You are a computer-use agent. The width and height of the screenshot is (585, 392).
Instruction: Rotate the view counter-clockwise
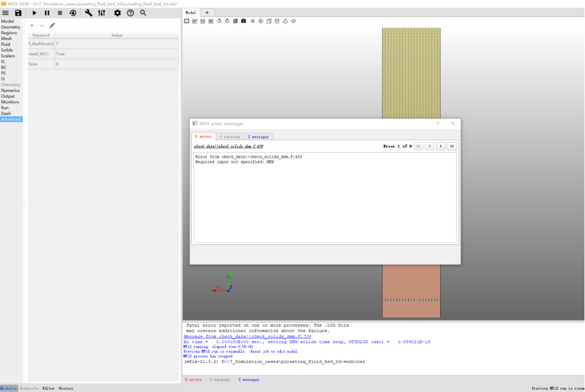pyautogui.click(x=219, y=21)
